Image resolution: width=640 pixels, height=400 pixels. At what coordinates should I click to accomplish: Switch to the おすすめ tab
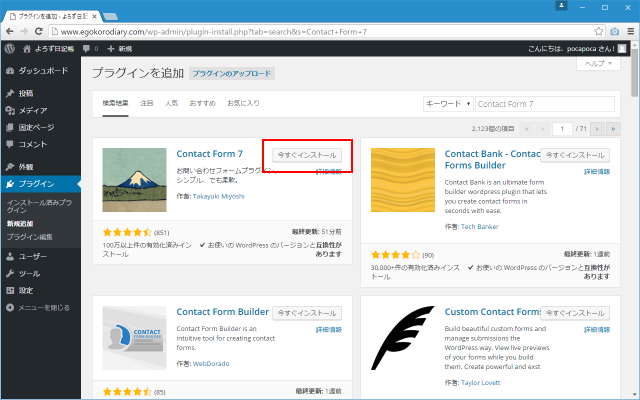click(202, 103)
